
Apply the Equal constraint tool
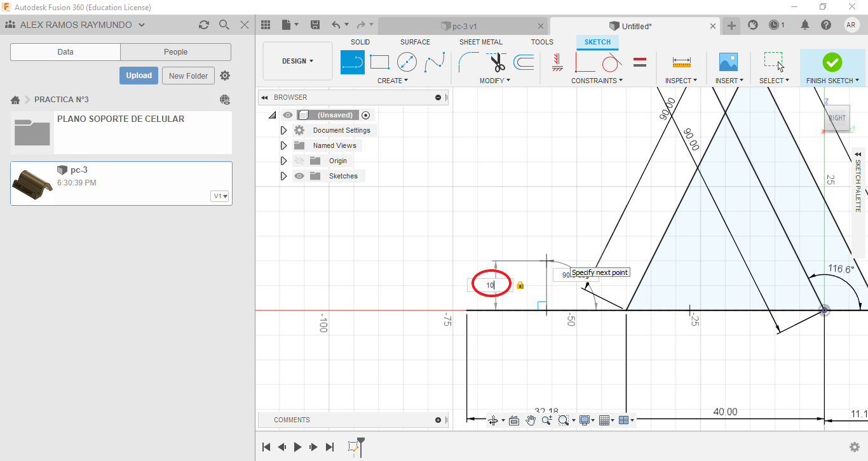point(640,62)
